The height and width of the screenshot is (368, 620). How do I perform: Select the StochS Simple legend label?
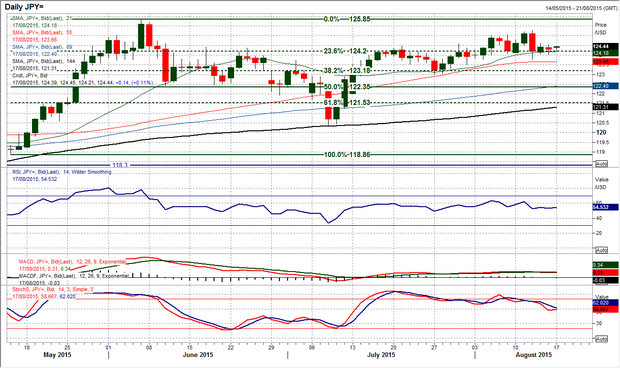[x=53, y=290]
